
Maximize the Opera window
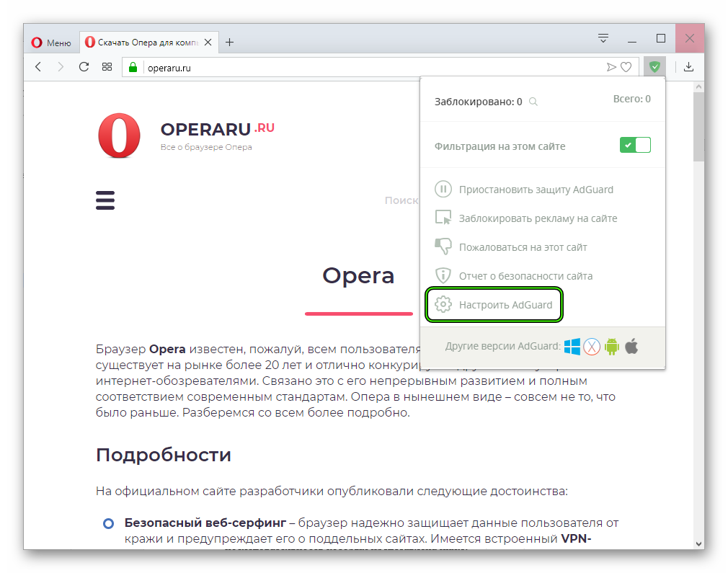661,38
